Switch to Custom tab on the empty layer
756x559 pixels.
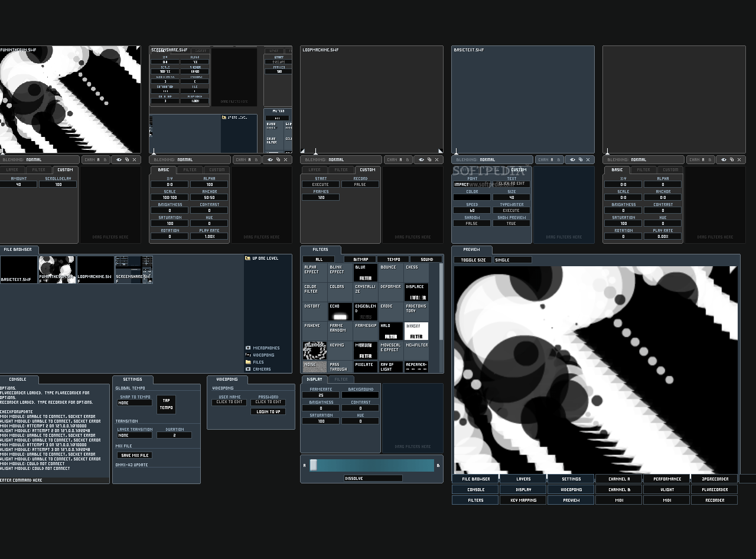tap(670, 170)
